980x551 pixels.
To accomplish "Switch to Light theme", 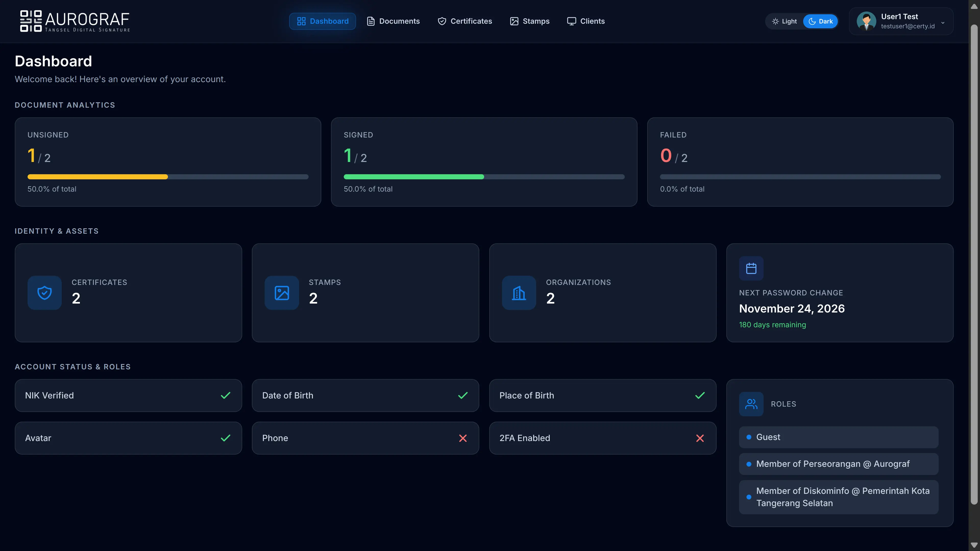I will click(x=785, y=21).
